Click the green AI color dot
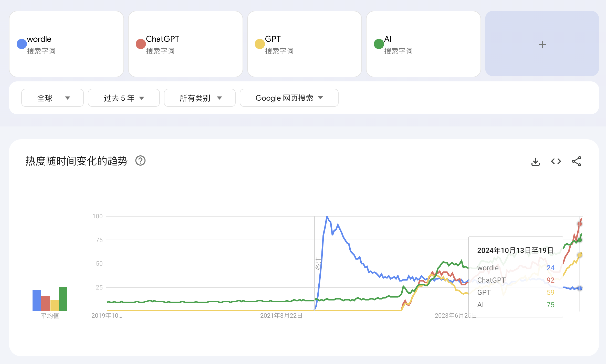 379,44
